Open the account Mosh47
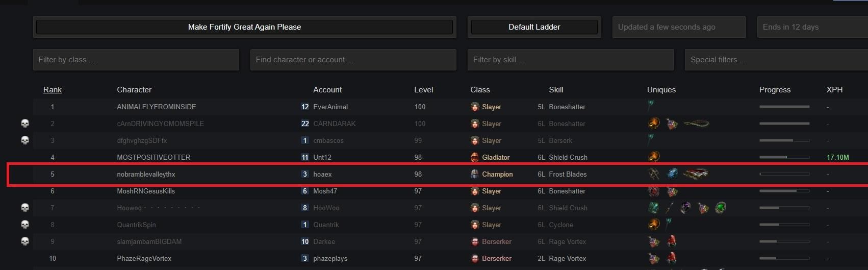The width and height of the screenshot is (868, 270). [x=325, y=191]
